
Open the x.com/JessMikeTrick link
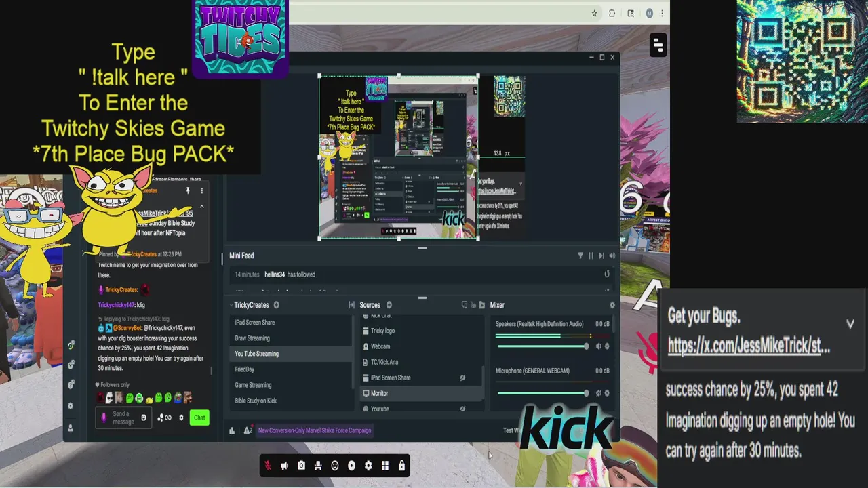click(749, 346)
